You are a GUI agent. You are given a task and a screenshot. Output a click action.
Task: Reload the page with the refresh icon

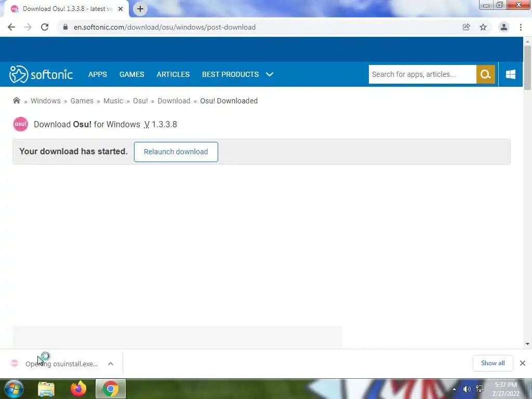pyautogui.click(x=45, y=27)
